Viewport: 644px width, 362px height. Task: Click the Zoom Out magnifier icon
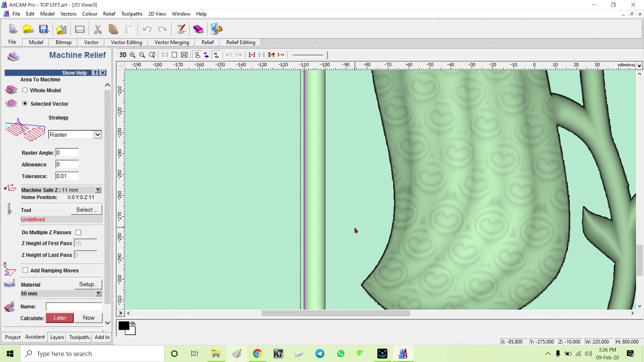pos(142,55)
